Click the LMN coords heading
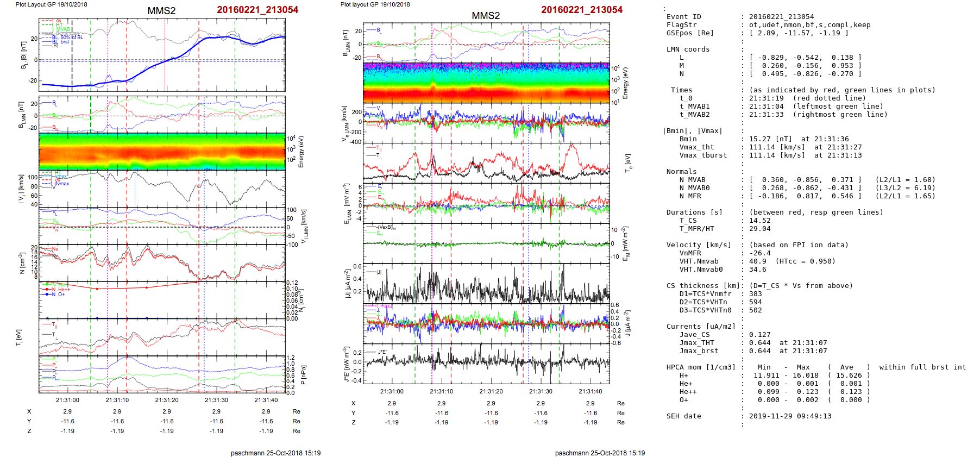The height and width of the screenshot is (457, 980). pyautogui.click(x=688, y=49)
